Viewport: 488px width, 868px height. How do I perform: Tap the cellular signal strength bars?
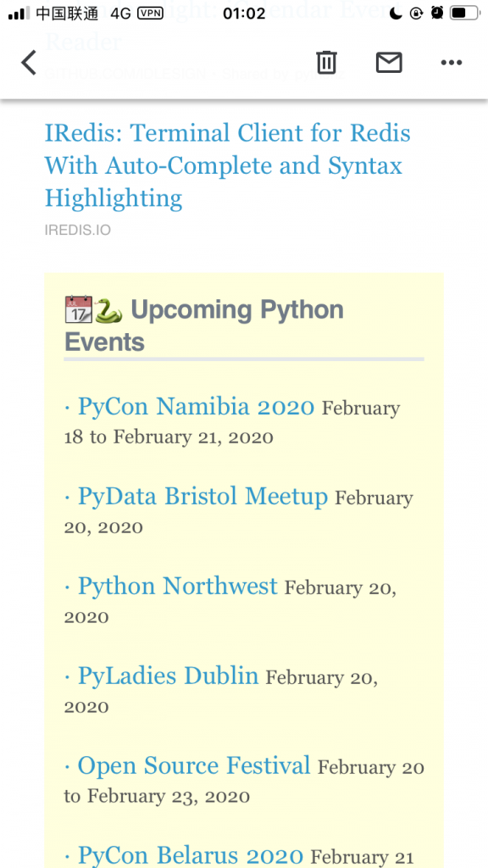pos(19,14)
